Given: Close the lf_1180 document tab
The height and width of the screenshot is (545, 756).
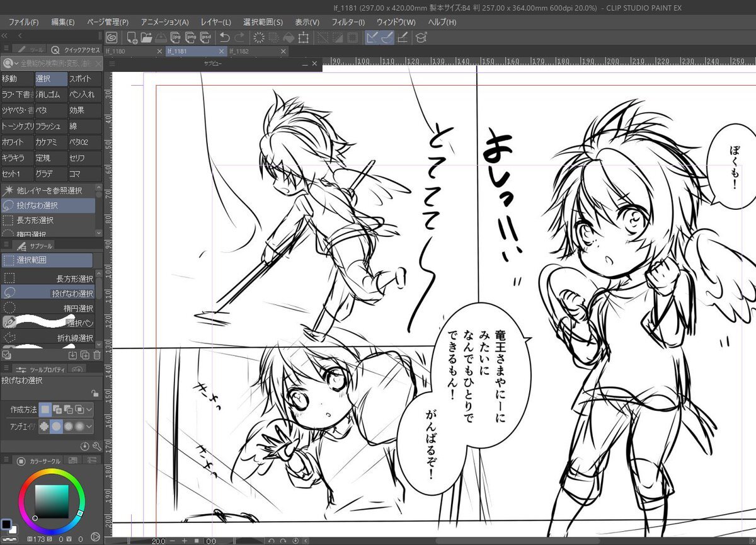Looking at the screenshot, I should 159,52.
